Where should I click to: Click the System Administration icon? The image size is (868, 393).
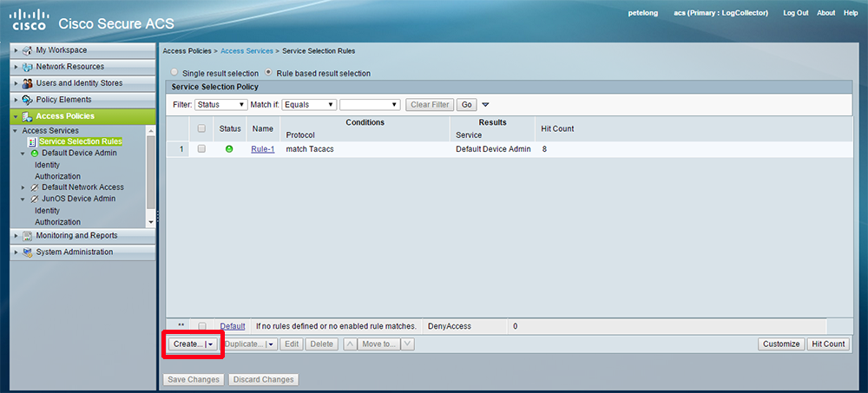point(27,252)
